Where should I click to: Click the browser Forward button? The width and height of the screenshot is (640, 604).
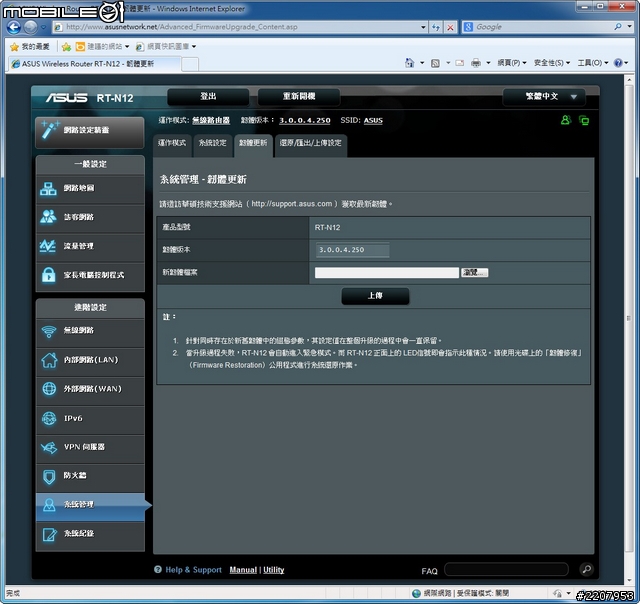coord(30,27)
